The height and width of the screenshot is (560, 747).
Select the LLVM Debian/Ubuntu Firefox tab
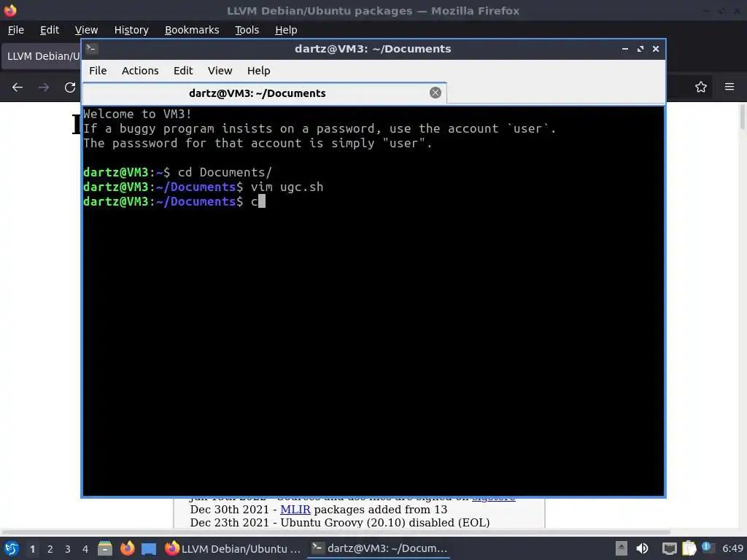coord(42,56)
